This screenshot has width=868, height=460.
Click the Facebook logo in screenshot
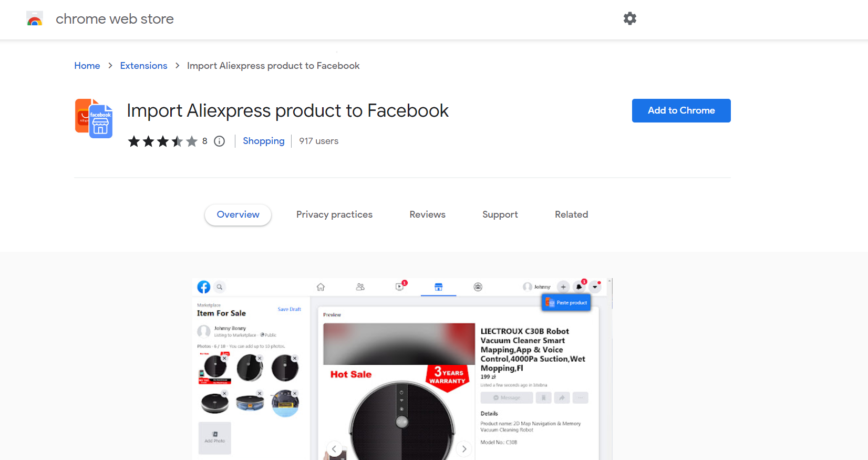(x=204, y=287)
